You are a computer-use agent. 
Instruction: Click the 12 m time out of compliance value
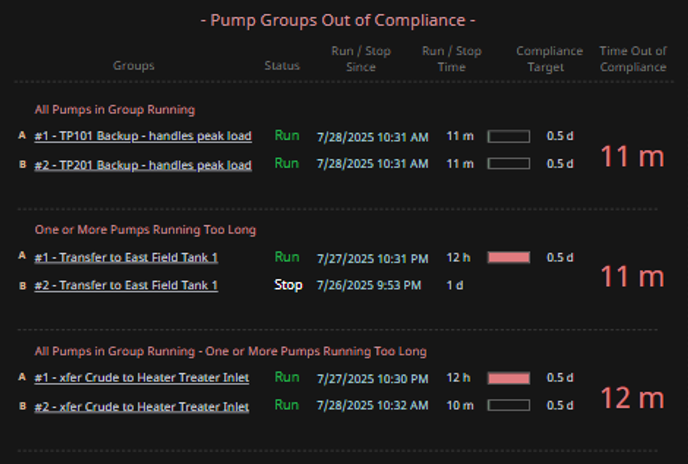pos(632,397)
